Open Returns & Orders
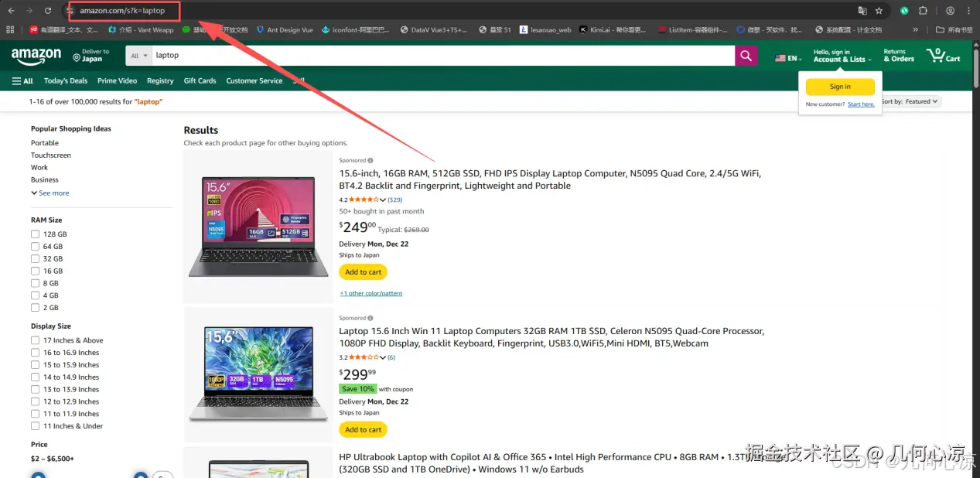This screenshot has width=980, height=478. (899, 56)
